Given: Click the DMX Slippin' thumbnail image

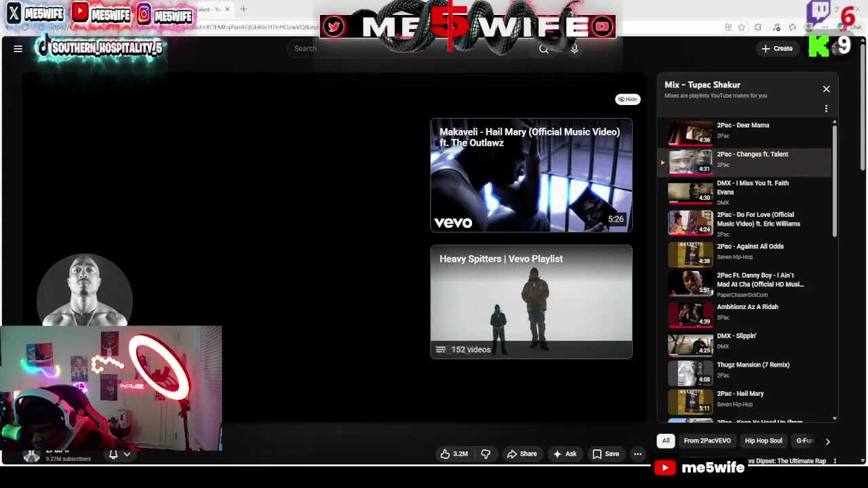Looking at the screenshot, I should click(690, 343).
